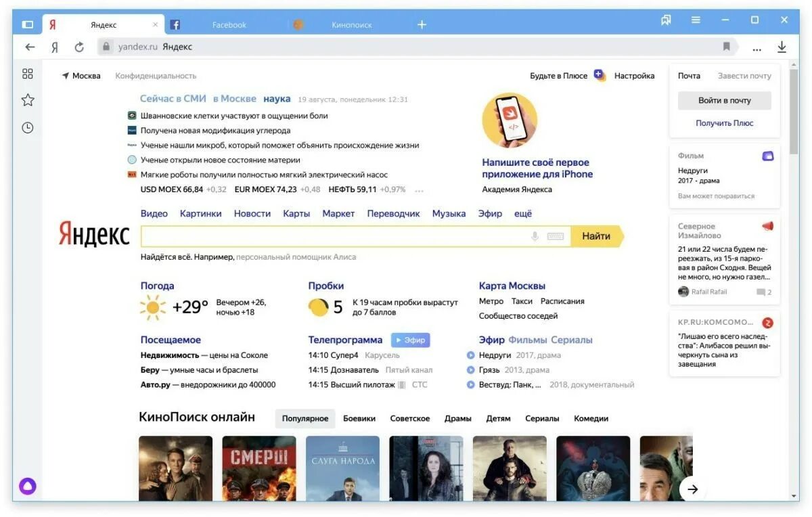812x517 pixels.
Task: Expand more currency rates ellipsis
Action: click(x=420, y=190)
